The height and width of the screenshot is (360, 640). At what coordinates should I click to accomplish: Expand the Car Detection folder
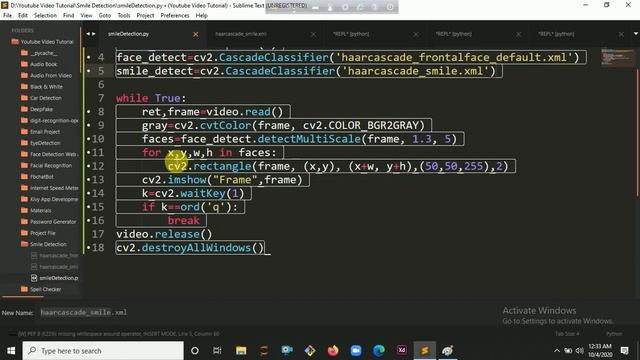[42, 98]
